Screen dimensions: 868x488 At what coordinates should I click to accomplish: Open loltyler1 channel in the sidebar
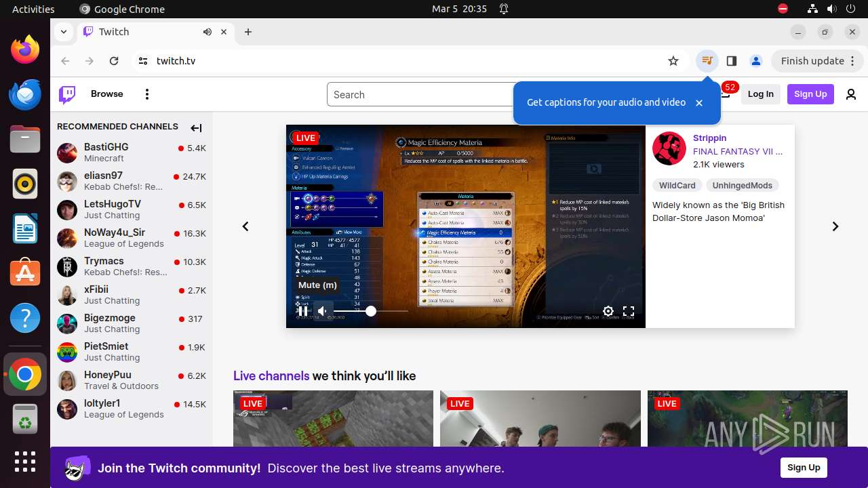(132, 409)
